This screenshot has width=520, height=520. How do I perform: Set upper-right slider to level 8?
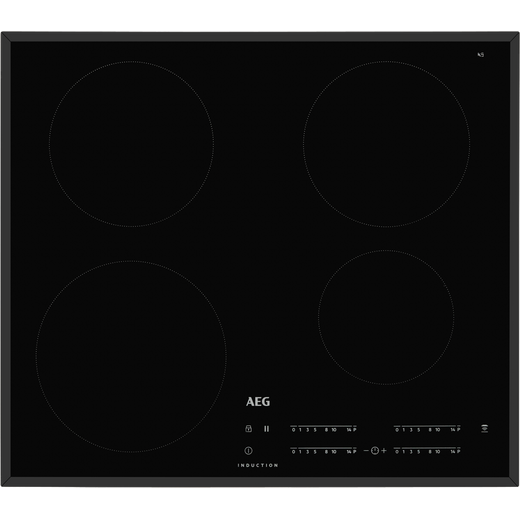(430, 430)
